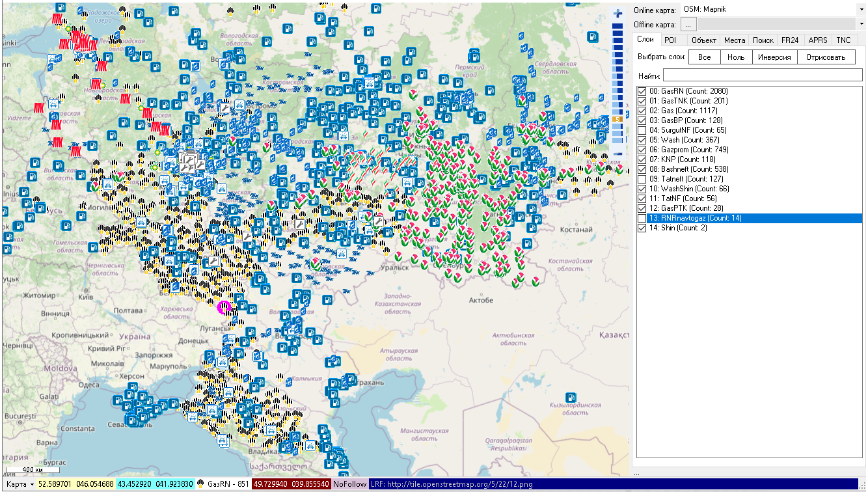Open the Поиск tab

pyautogui.click(x=763, y=40)
